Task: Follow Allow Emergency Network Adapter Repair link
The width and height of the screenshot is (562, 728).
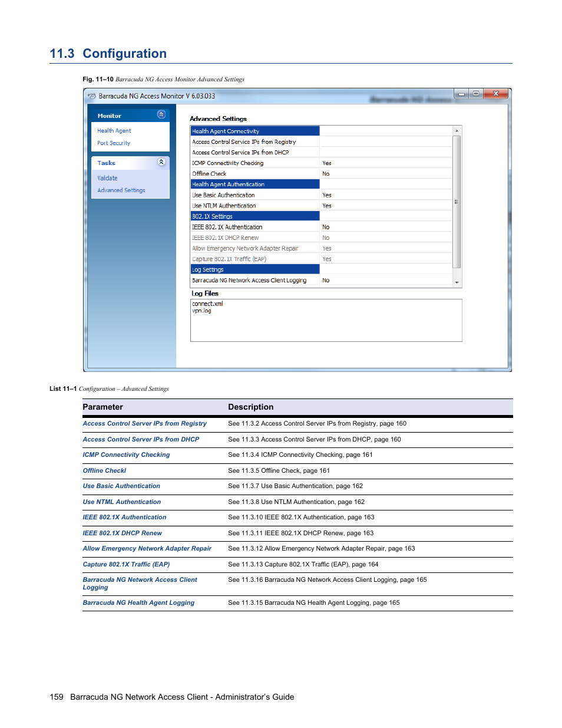Action: (147, 548)
